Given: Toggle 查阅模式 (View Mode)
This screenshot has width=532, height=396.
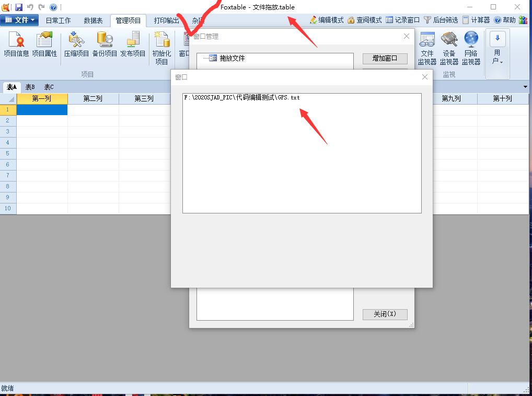Looking at the screenshot, I should [x=364, y=20].
